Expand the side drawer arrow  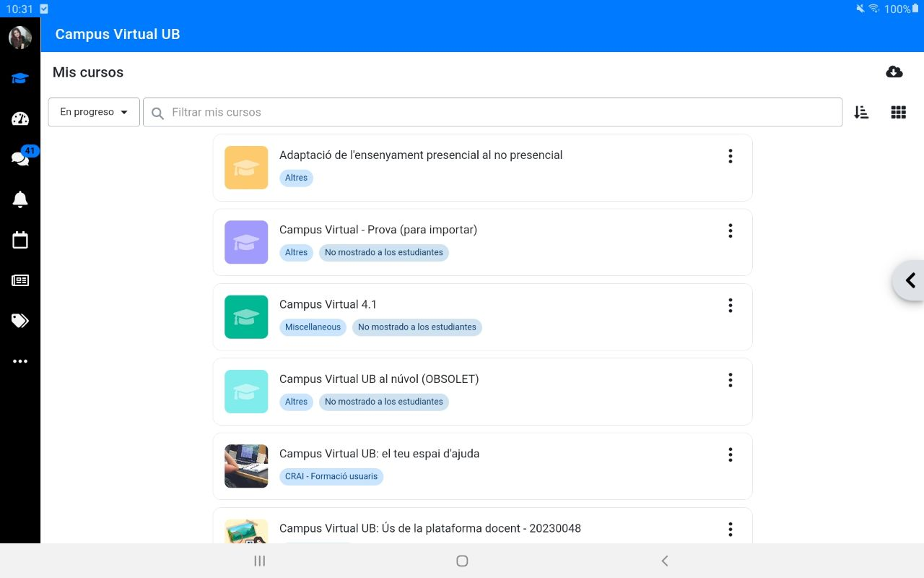(910, 280)
